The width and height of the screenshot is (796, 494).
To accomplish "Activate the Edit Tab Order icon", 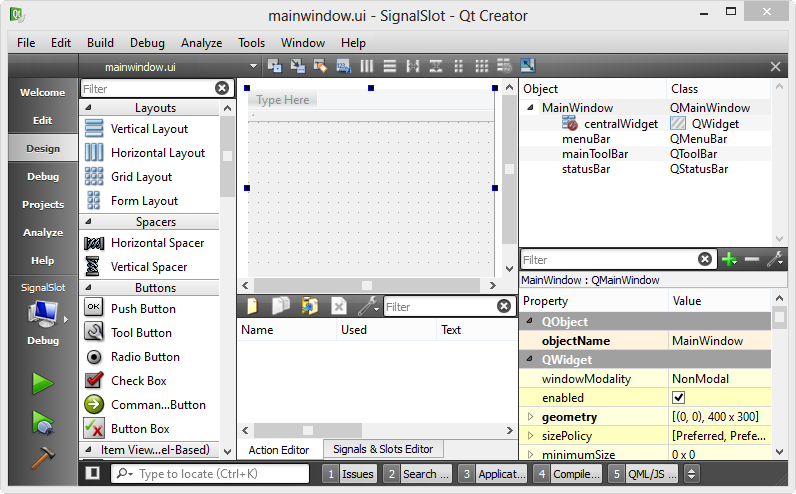I will (x=344, y=66).
